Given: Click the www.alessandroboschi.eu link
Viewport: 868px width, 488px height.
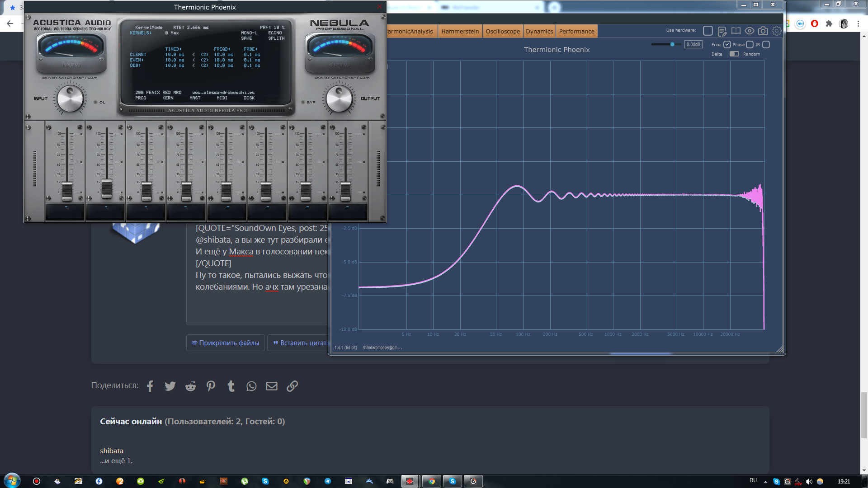Looking at the screenshot, I should pos(223,93).
